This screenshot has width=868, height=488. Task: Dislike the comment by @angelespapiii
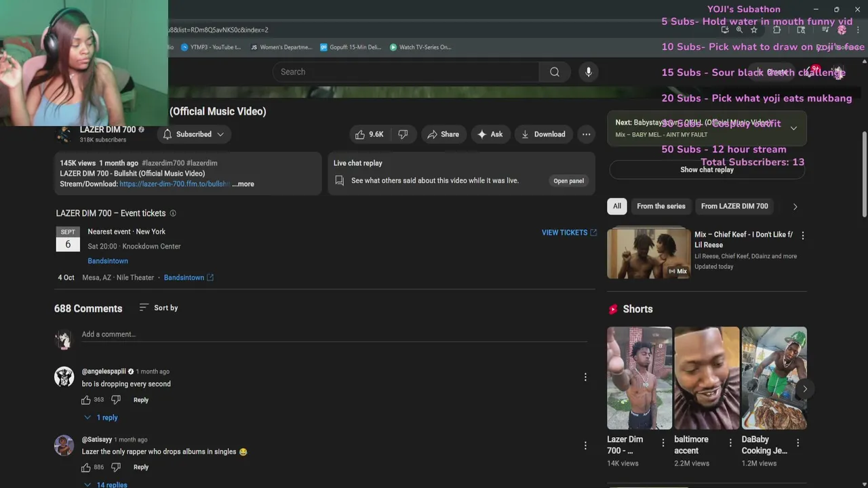click(x=116, y=400)
